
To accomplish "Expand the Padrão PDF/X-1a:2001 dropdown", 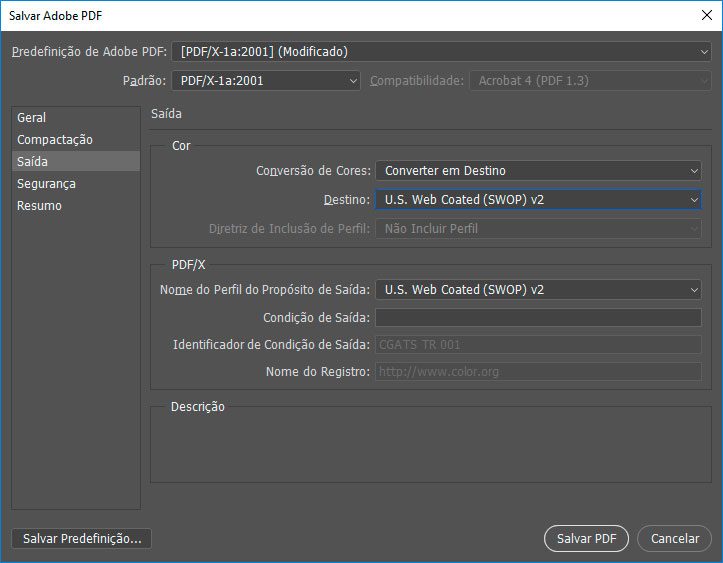I will pos(265,81).
